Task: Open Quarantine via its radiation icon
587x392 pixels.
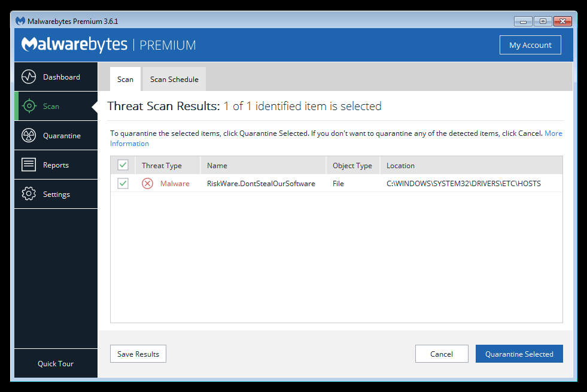Action: 29,136
